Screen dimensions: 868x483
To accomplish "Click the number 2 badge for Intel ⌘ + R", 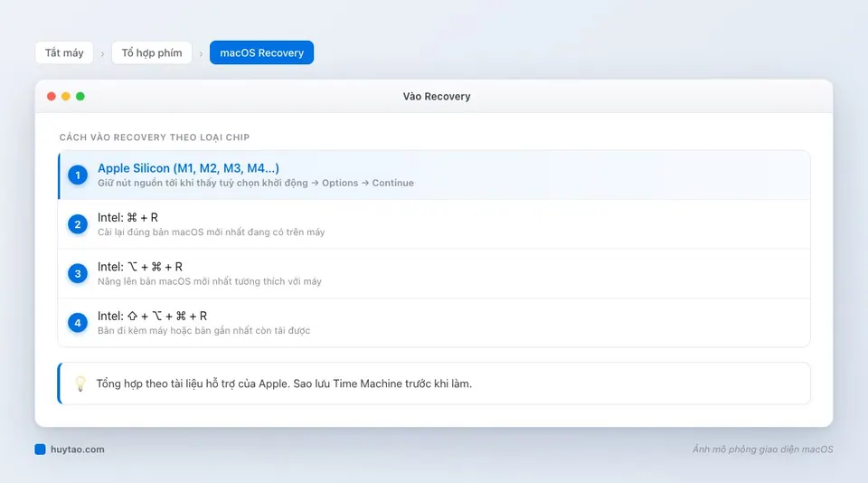I will 78,224.
